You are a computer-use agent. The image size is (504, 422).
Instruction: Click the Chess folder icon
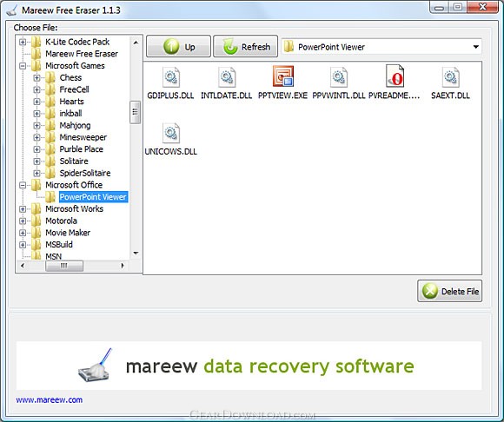pyautogui.click(x=50, y=77)
